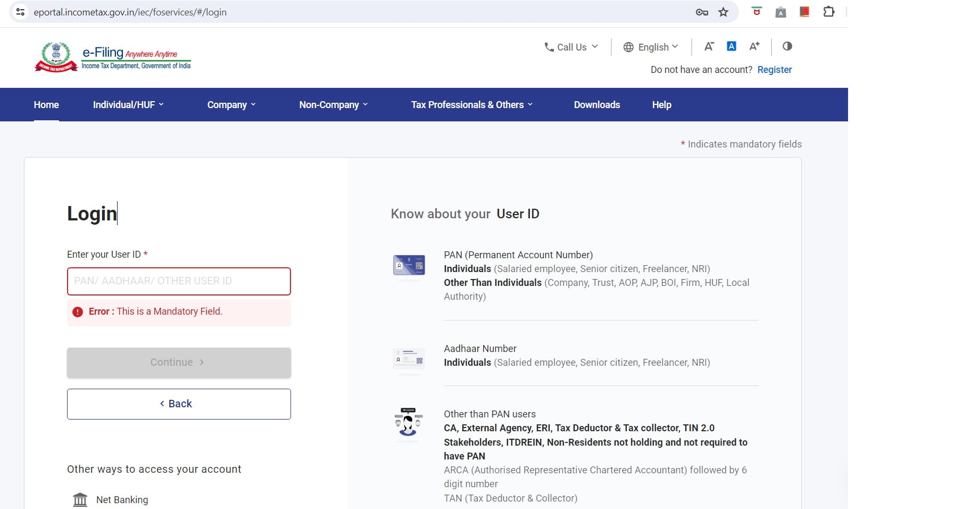980x509 pixels.
Task: Expand the Non-Company menu
Action: [x=334, y=105]
